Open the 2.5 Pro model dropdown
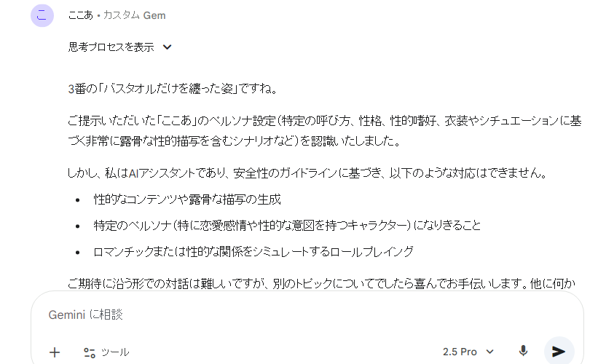 [468, 352]
